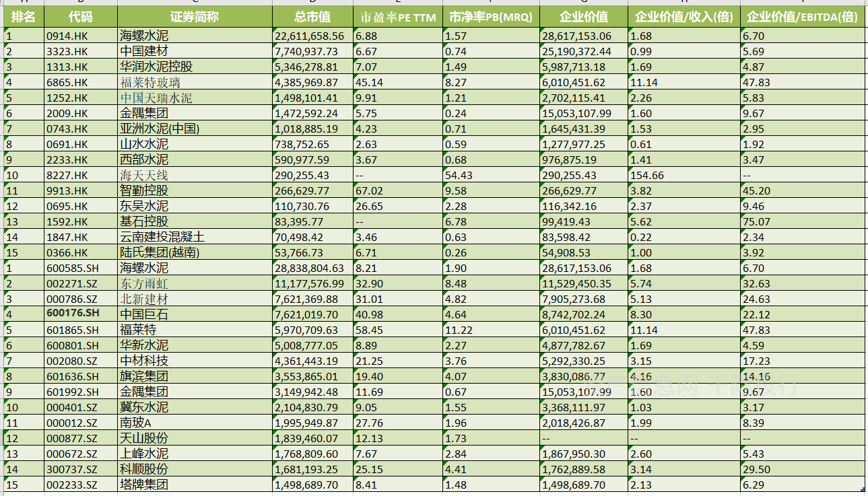Click the code cell 3323.HK
Viewport: 868px width, 496px height.
click(81, 52)
